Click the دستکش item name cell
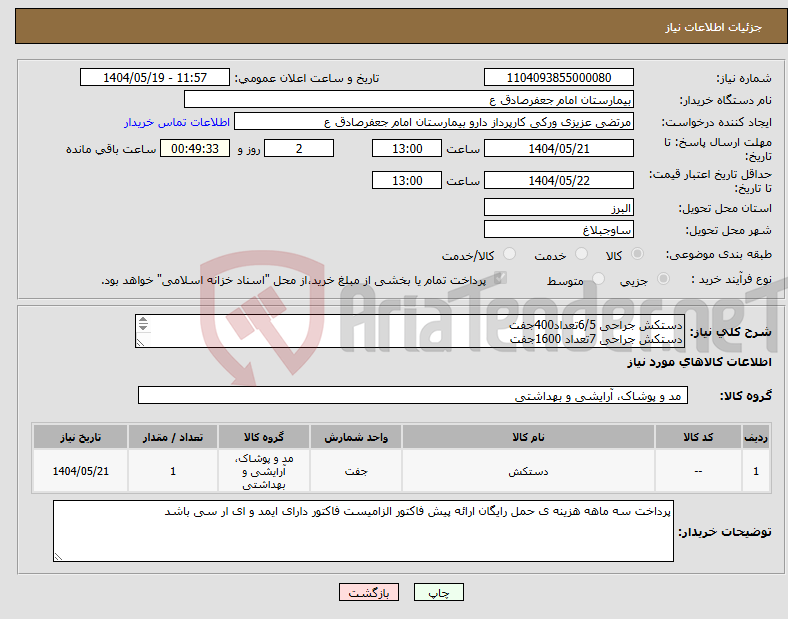The width and height of the screenshot is (788, 619). coord(528,471)
